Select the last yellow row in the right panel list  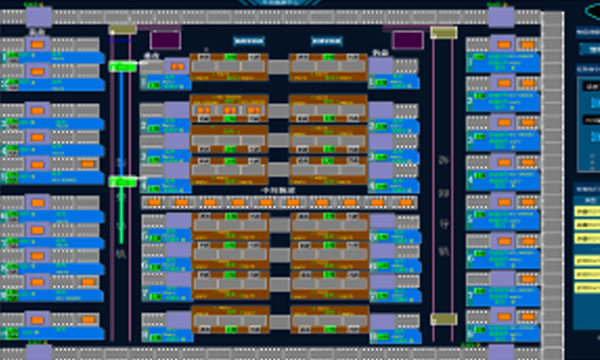coord(587,288)
